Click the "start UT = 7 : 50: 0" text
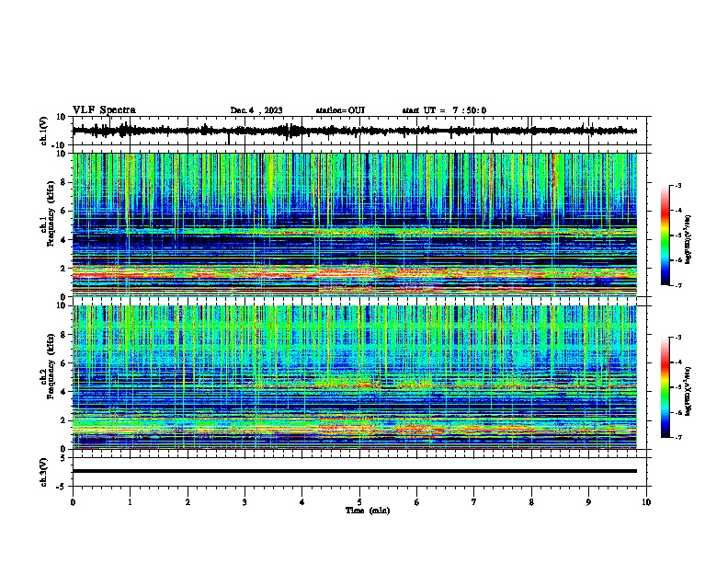The image size is (728, 563). tap(444, 110)
